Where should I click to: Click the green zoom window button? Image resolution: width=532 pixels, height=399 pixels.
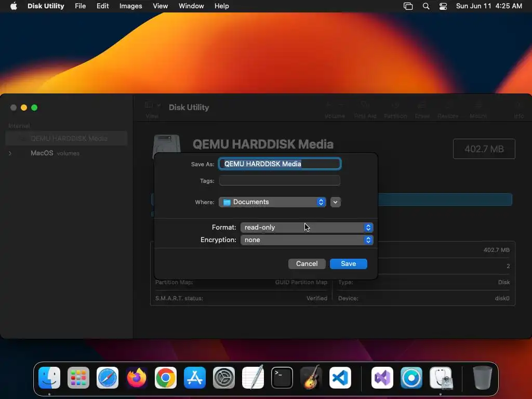point(34,108)
